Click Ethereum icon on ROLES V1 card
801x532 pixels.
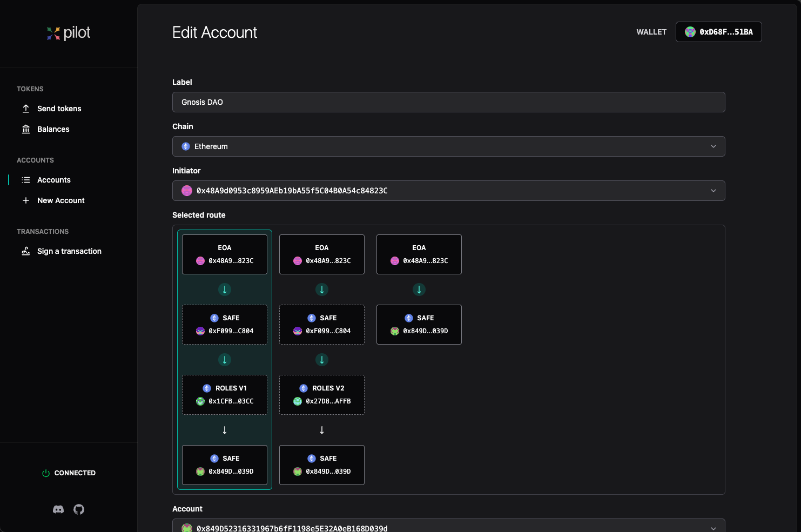pyautogui.click(x=207, y=388)
